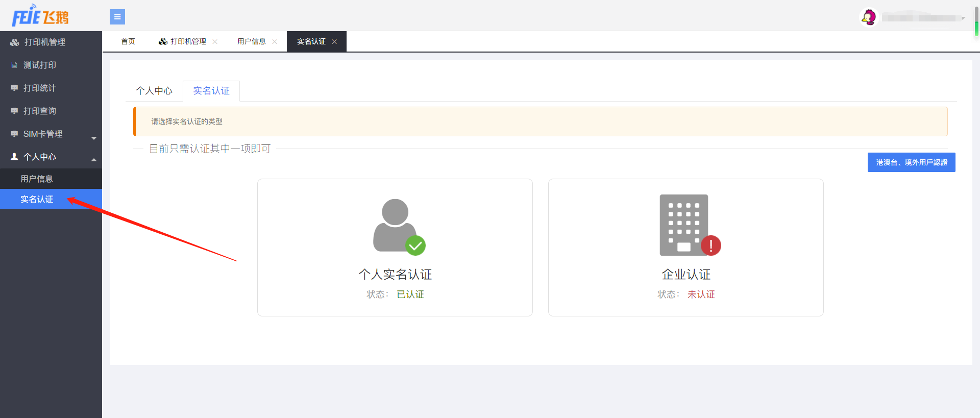Screen dimensions: 980x418
Task: Open 打印统计 in the sidebar
Action: coord(39,88)
